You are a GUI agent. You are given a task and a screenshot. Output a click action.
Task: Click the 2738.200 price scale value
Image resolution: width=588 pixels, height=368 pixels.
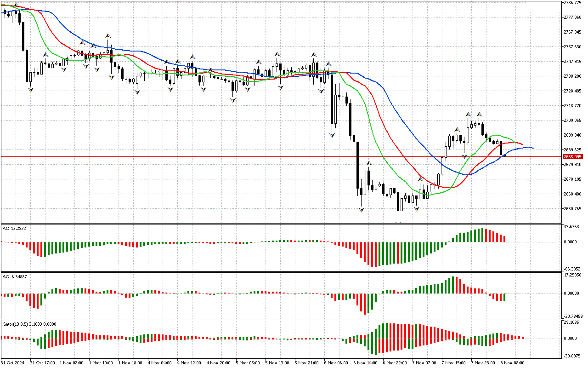[x=573, y=76]
